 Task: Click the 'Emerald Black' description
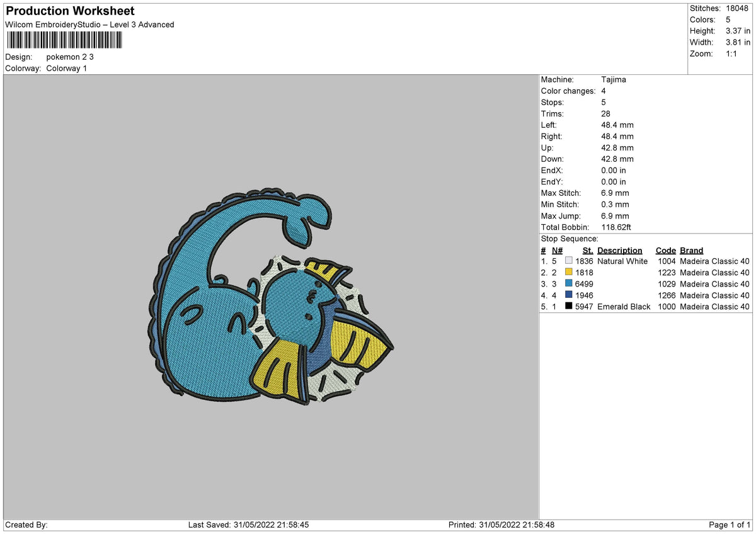(x=624, y=307)
